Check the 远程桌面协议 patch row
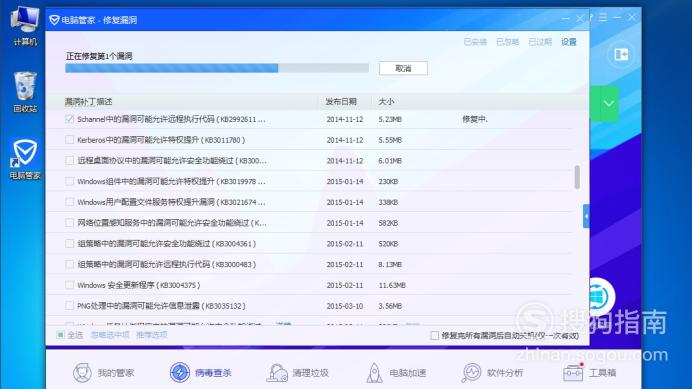692x389 pixels. click(x=69, y=161)
